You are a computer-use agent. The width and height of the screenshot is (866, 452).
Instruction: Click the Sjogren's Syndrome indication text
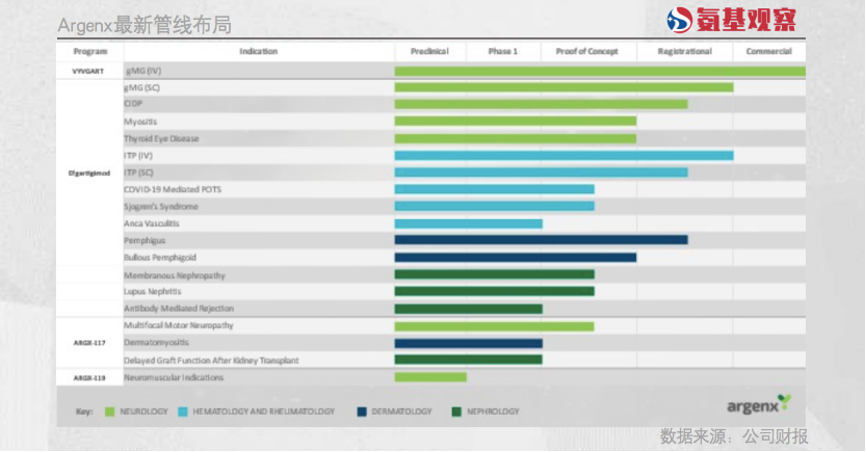click(x=161, y=207)
